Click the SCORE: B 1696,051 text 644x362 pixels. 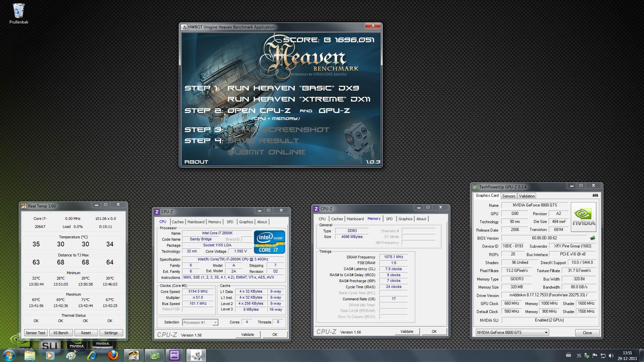pos(329,40)
